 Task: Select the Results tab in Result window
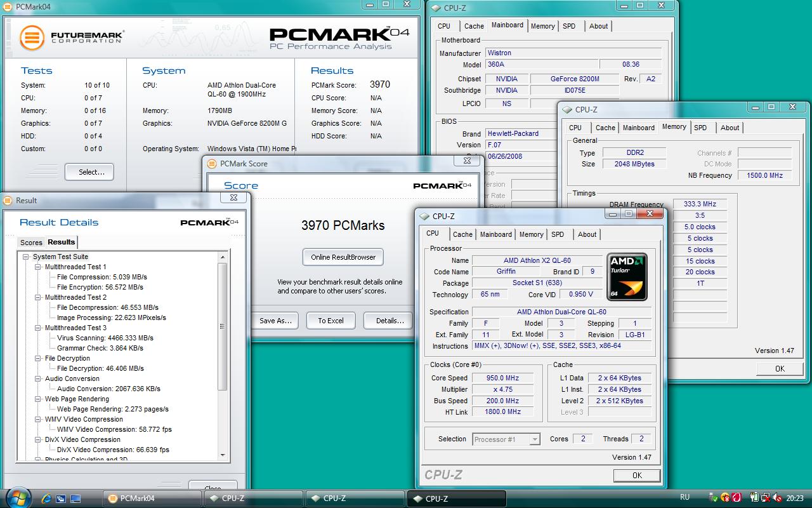pyautogui.click(x=62, y=242)
